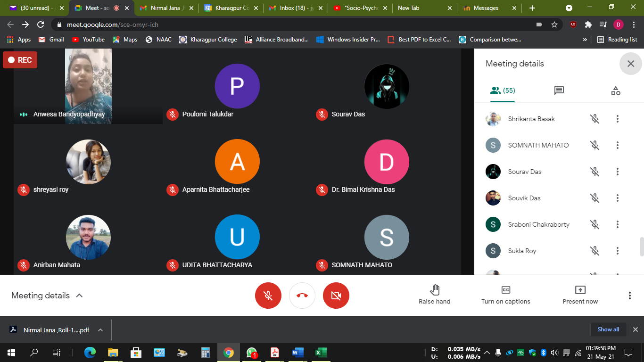Open the Windows notification center
644x362 pixels.
click(628, 352)
